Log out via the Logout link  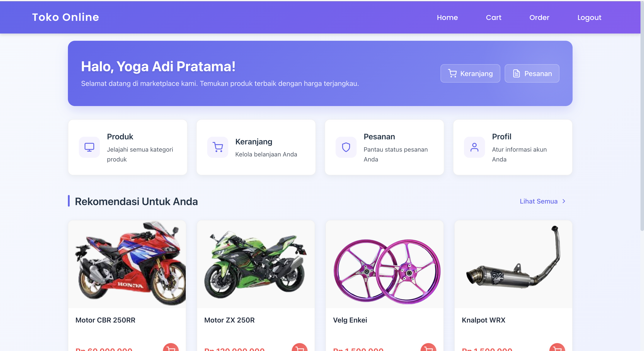point(589,18)
